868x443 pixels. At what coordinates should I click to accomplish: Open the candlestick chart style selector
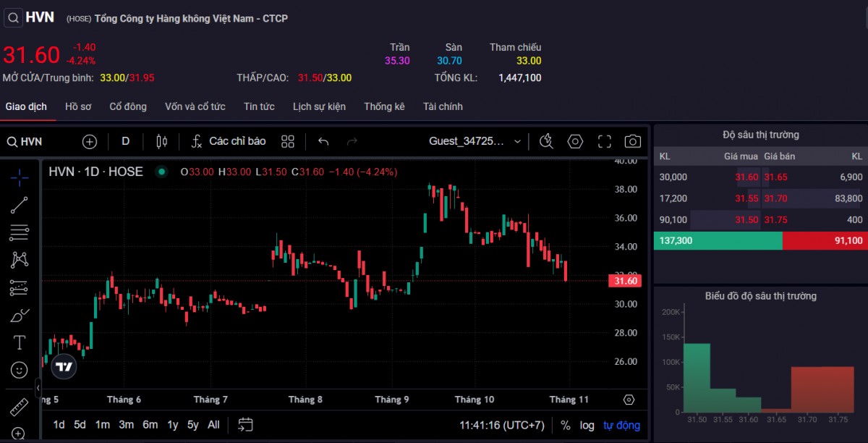pyautogui.click(x=161, y=141)
